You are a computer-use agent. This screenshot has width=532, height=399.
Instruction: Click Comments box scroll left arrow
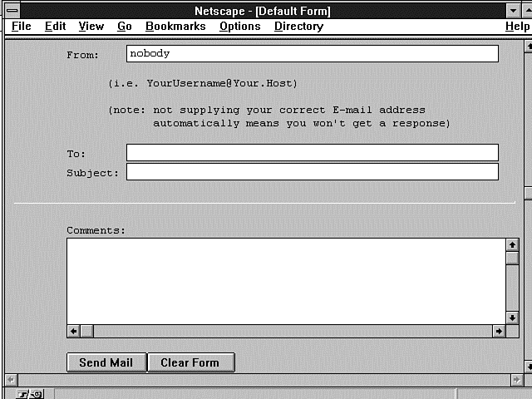point(74,331)
